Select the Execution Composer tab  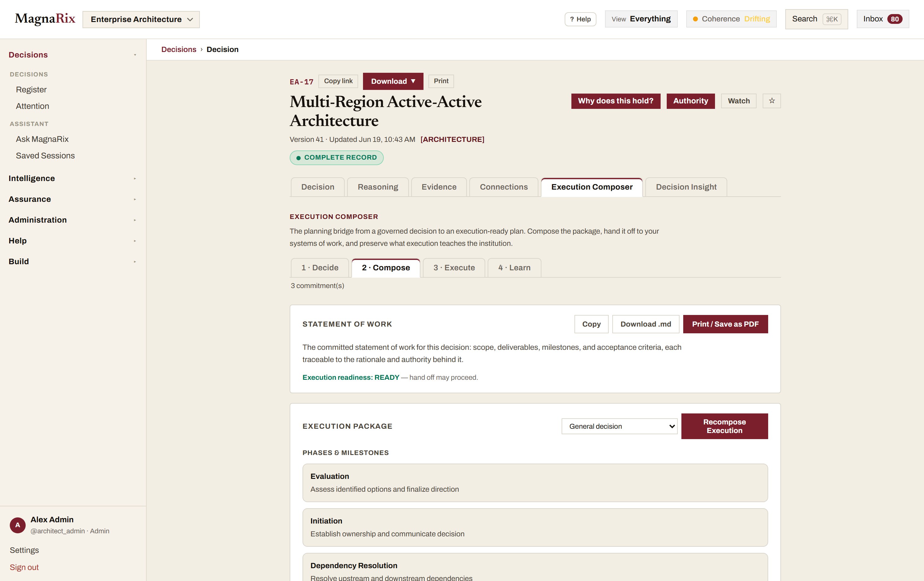(x=592, y=187)
